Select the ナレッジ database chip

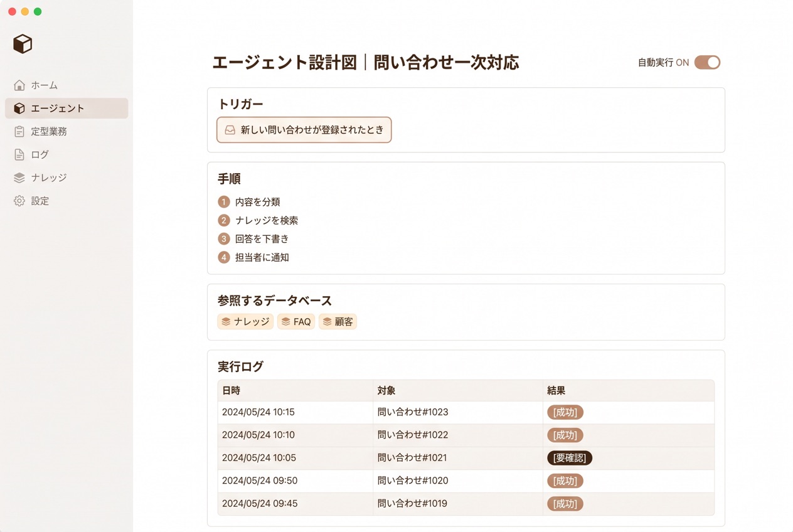pyautogui.click(x=245, y=322)
